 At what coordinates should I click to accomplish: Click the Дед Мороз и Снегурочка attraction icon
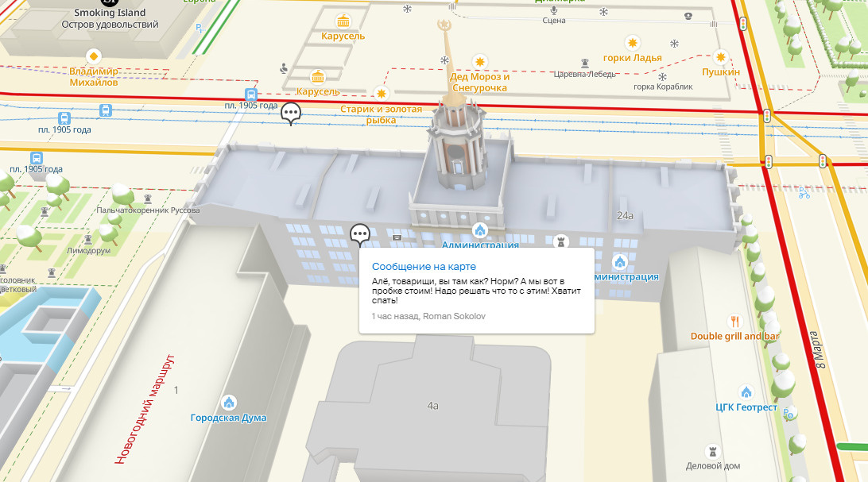pyautogui.click(x=479, y=62)
